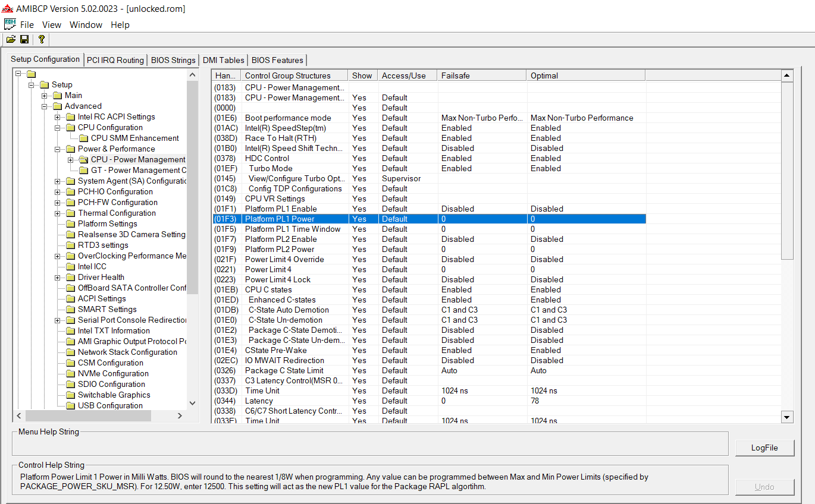The width and height of the screenshot is (815, 504).
Task: Select NVMe Configuration tree item
Action: [x=113, y=374]
